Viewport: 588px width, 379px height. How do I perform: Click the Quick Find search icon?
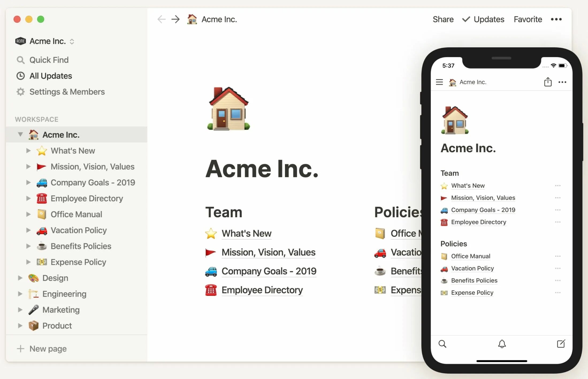click(20, 60)
